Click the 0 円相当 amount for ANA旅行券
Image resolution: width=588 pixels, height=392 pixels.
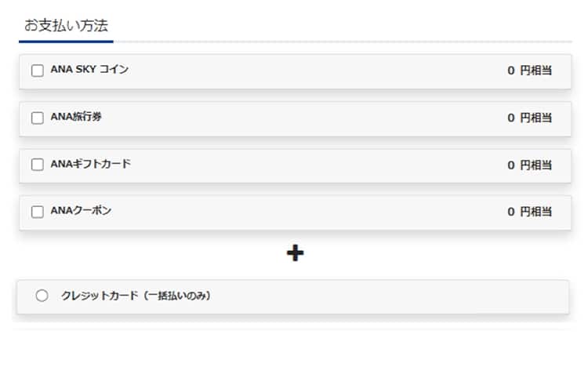point(529,118)
